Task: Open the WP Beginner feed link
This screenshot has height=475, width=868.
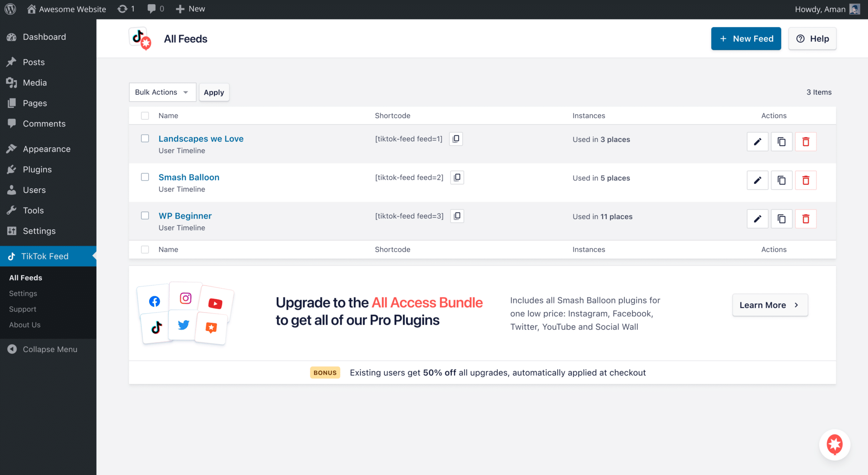Action: pyautogui.click(x=185, y=216)
